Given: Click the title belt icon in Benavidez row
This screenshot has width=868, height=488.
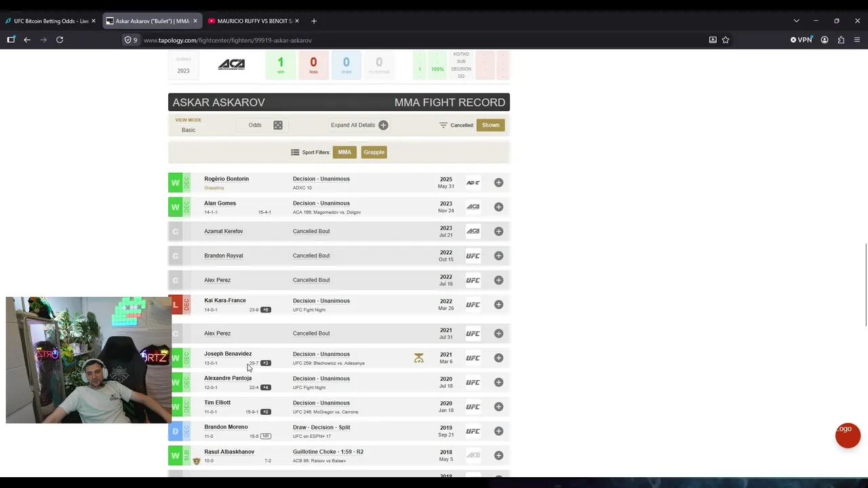Looking at the screenshot, I should 418,358.
